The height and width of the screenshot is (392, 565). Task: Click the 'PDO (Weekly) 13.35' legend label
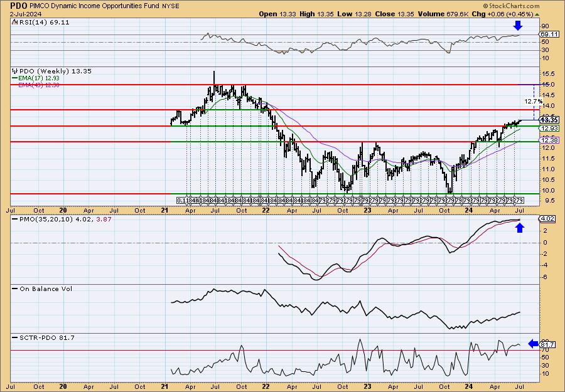[x=55, y=72]
